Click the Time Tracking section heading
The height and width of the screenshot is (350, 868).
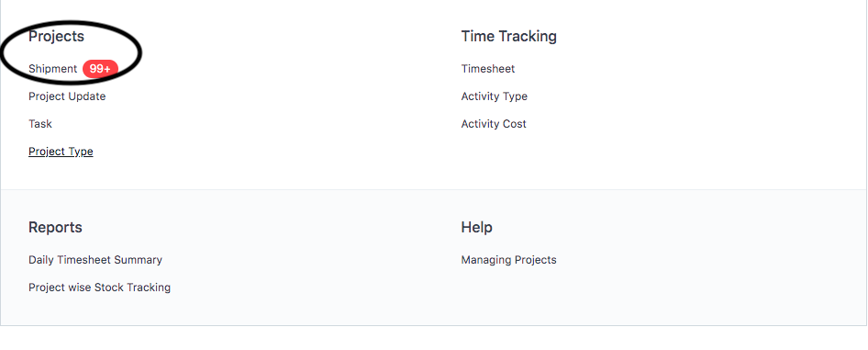tap(508, 37)
